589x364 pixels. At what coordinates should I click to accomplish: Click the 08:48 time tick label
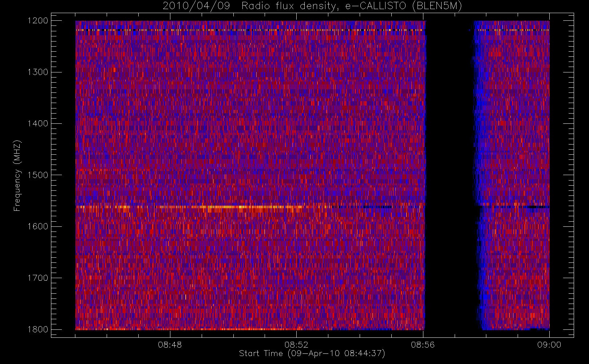[x=170, y=345]
